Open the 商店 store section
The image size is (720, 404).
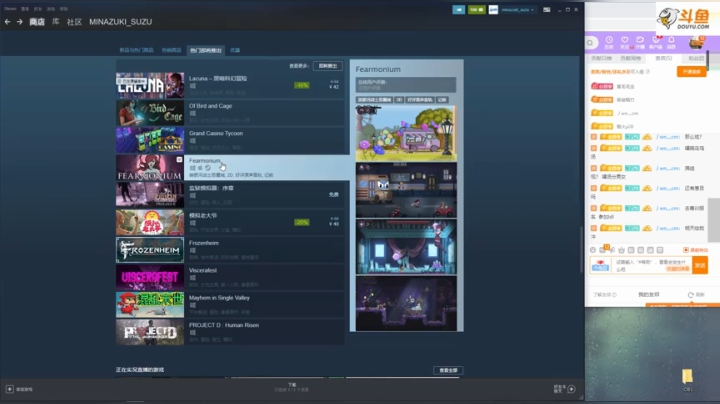pos(37,22)
